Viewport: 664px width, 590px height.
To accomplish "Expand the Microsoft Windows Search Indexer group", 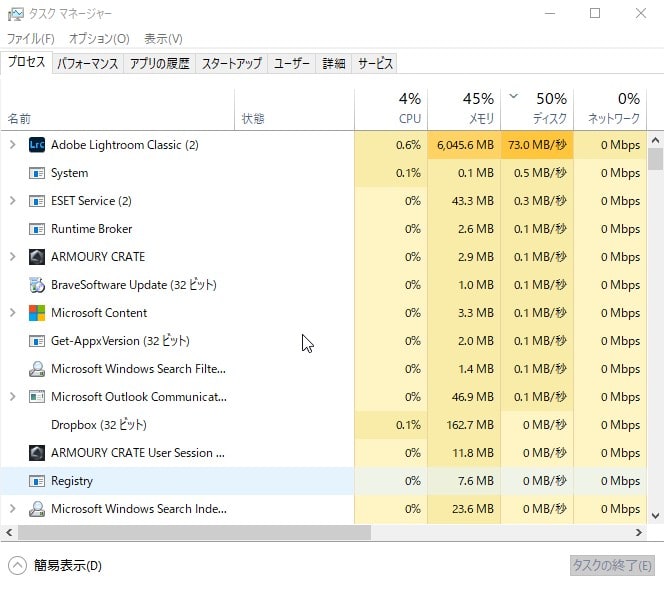I will (x=13, y=508).
